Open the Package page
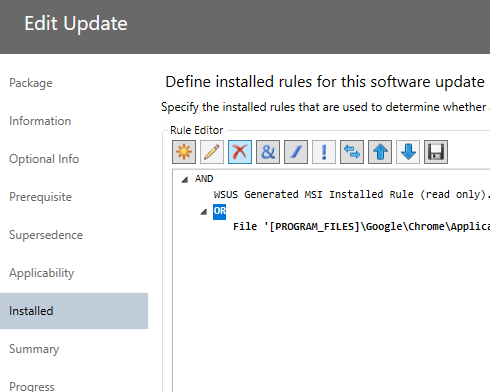The height and width of the screenshot is (392, 490). click(x=31, y=83)
